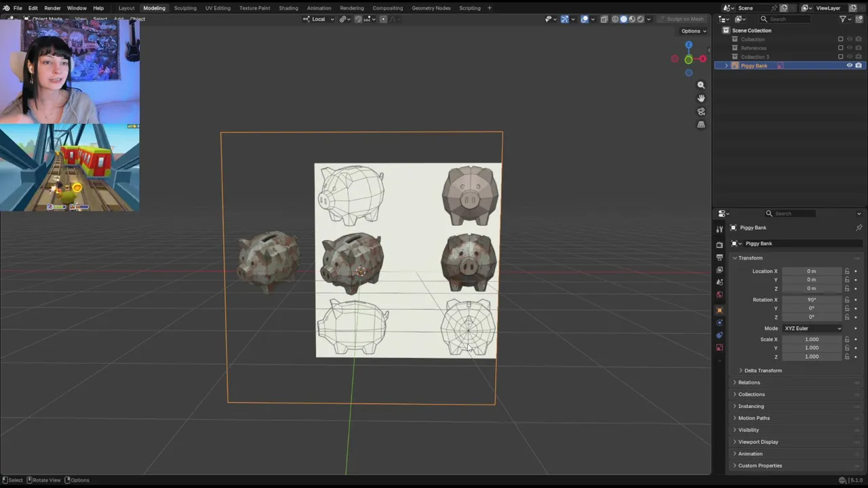The width and height of the screenshot is (868, 488).
Task: Toggle lock for Scale X
Action: click(847, 340)
